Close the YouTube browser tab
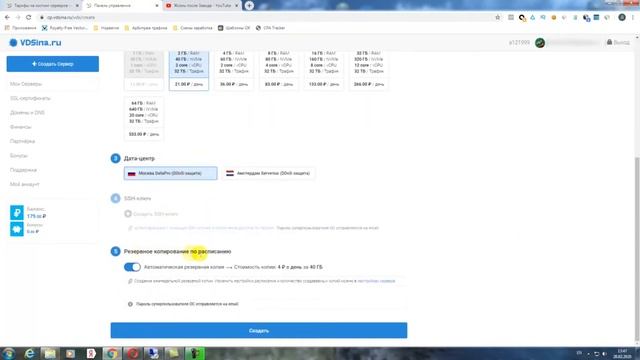 (x=236, y=6)
